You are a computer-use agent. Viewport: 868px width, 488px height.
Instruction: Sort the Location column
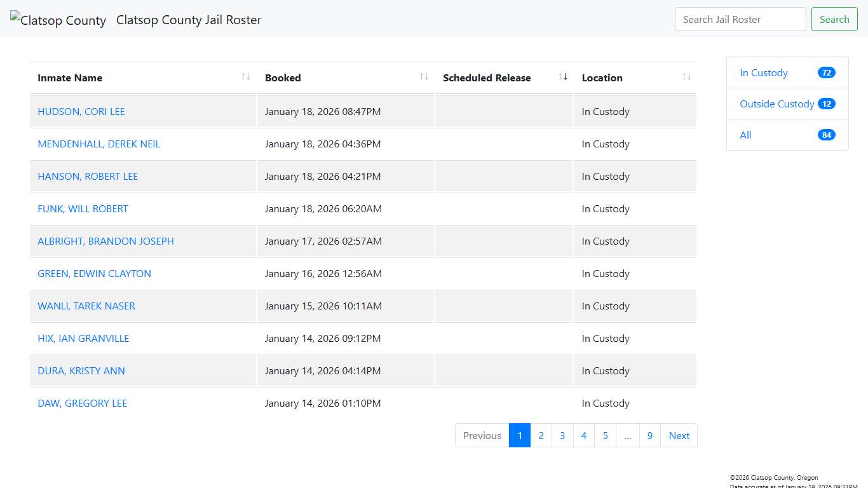686,77
